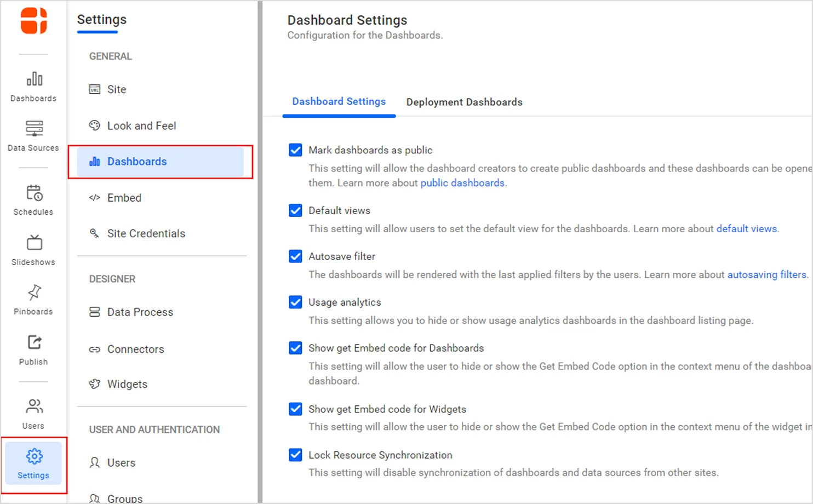Follow the public dashboards link

[462, 183]
